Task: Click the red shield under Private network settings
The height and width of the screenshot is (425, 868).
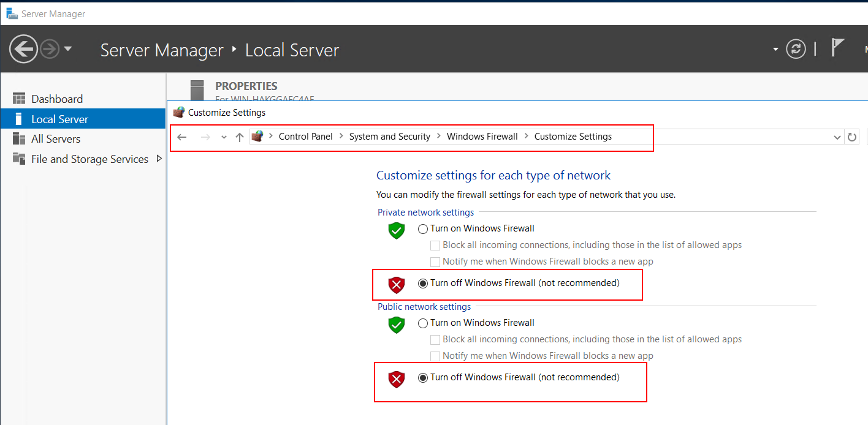Action: pos(397,285)
